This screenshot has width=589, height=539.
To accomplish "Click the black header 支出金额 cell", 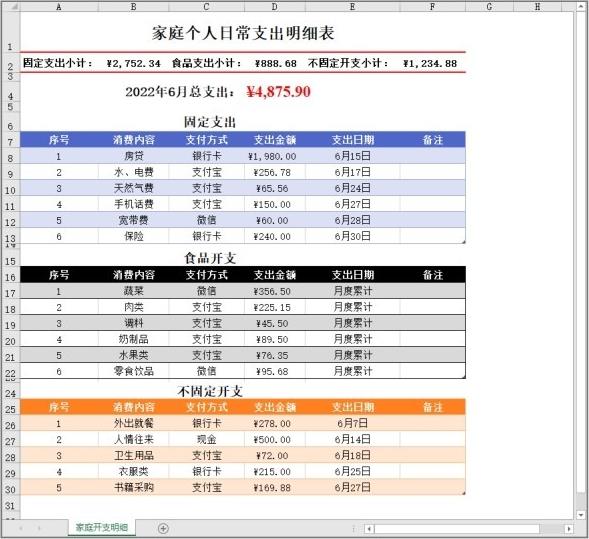I will point(275,275).
